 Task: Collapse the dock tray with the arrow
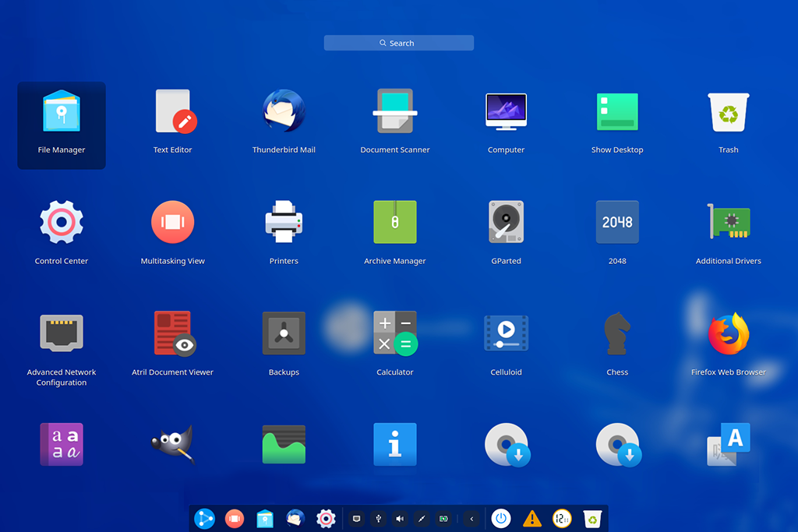[x=471, y=518]
